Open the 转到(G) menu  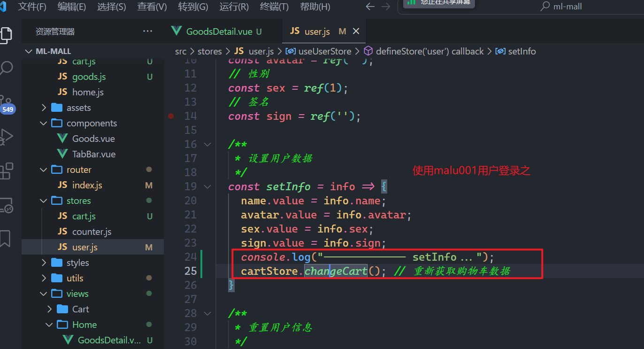point(193,7)
